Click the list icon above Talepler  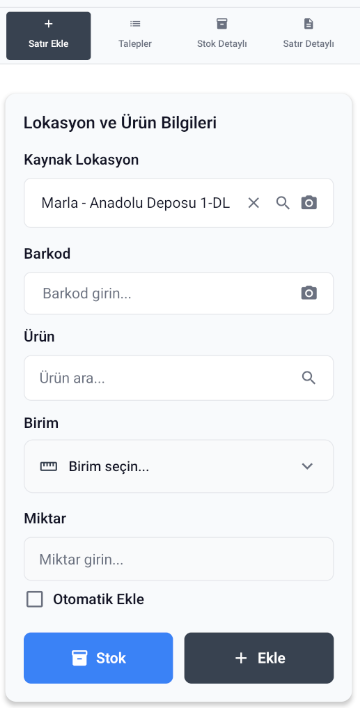tap(135, 23)
